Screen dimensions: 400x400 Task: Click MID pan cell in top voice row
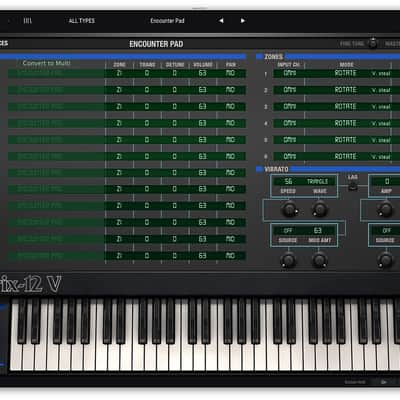tap(230, 73)
